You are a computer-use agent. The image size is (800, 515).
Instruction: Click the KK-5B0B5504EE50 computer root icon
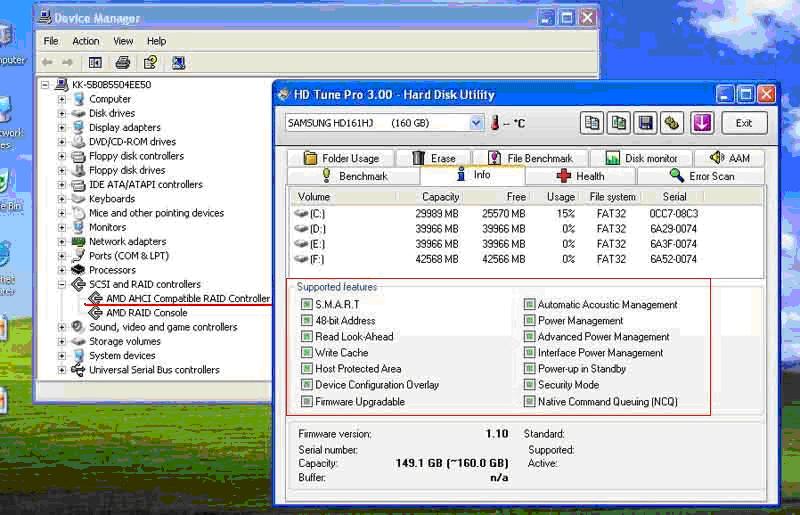click(62, 84)
